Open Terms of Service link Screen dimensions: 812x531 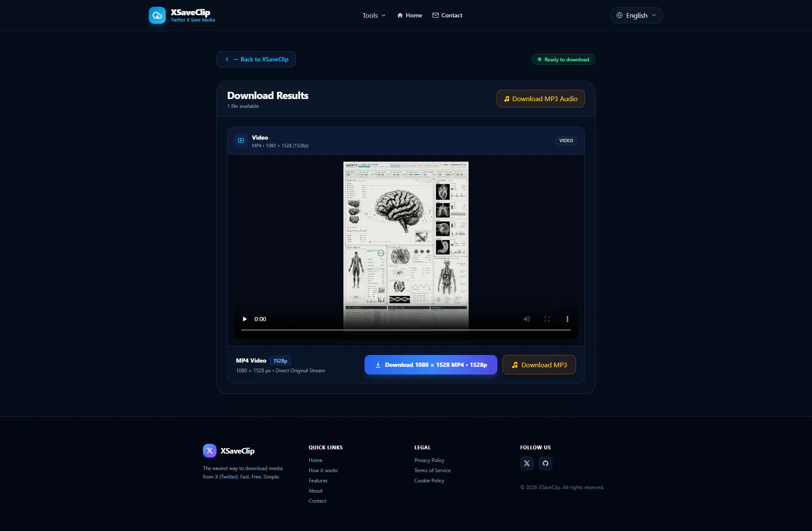[432, 470]
